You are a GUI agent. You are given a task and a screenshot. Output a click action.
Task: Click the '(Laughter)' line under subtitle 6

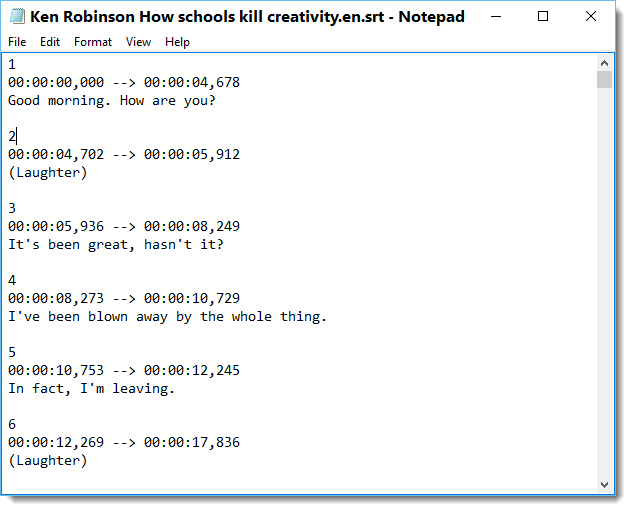pyautogui.click(x=47, y=461)
